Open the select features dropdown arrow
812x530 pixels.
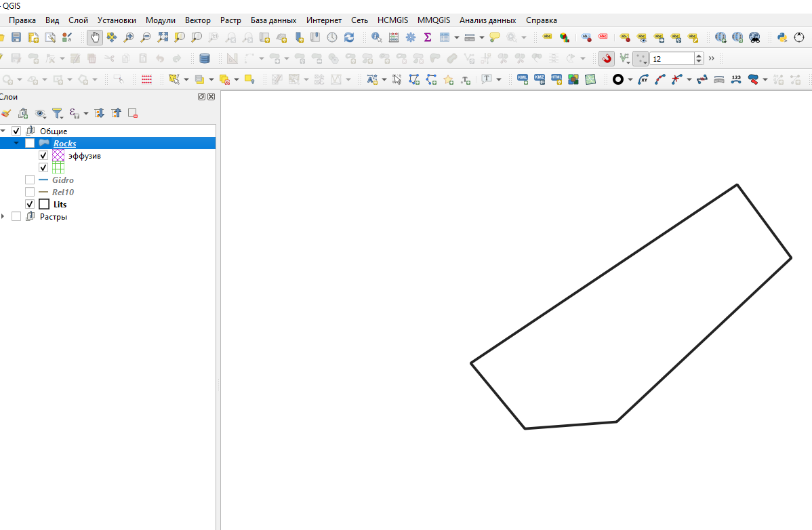click(x=186, y=79)
